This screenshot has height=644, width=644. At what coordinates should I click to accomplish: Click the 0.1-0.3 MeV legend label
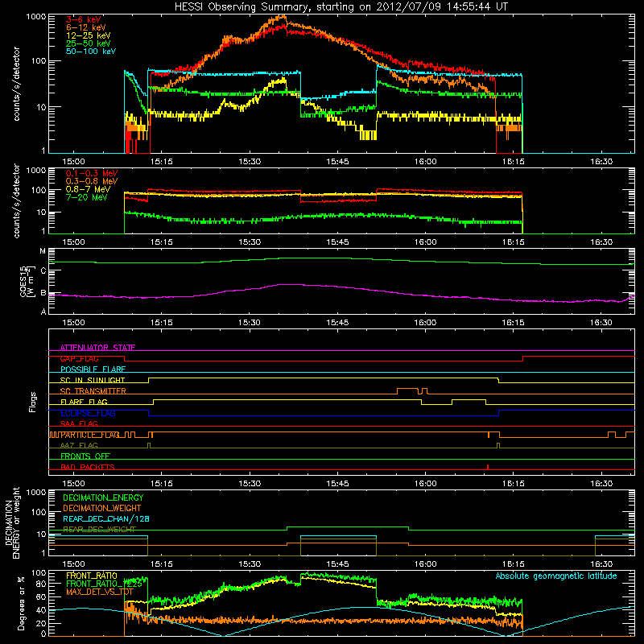[92, 173]
